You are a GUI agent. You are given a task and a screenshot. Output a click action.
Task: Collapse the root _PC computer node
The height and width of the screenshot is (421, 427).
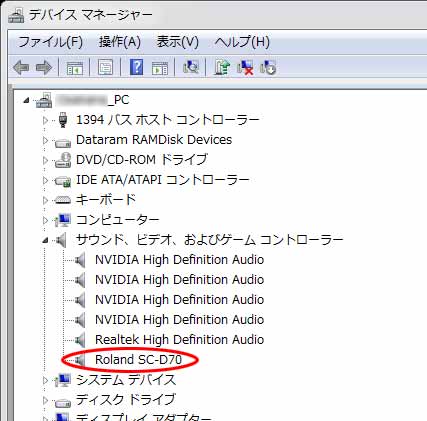(x=27, y=100)
